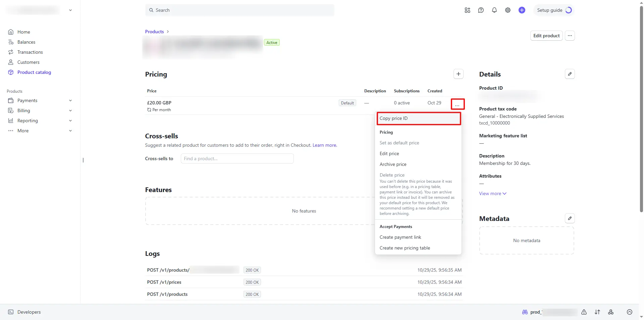The height and width of the screenshot is (320, 644).
Task: Open the settings gear icon
Action: (x=508, y=10)
